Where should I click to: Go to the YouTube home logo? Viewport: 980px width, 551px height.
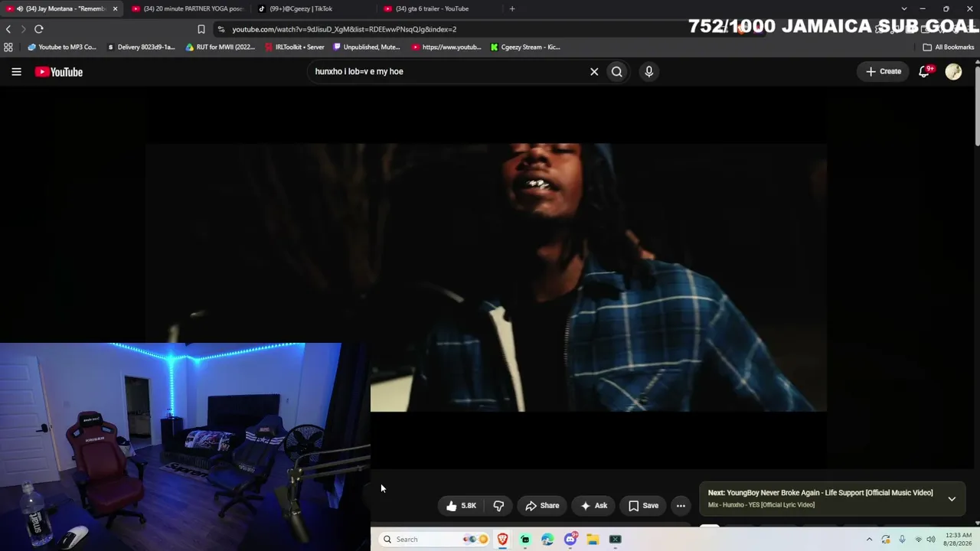click(x=59, y=72)
